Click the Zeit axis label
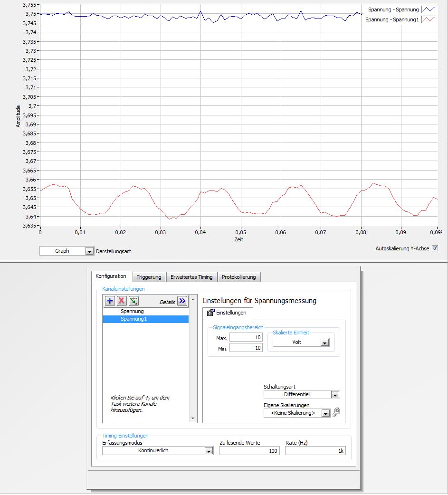Screen dimensions: 448x495 [x=238, y=239]
